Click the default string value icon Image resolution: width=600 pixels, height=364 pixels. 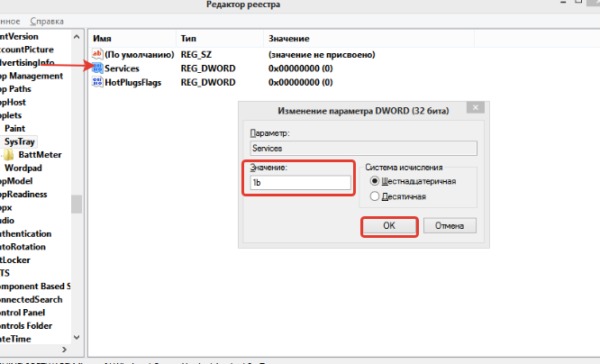point(98,54)
